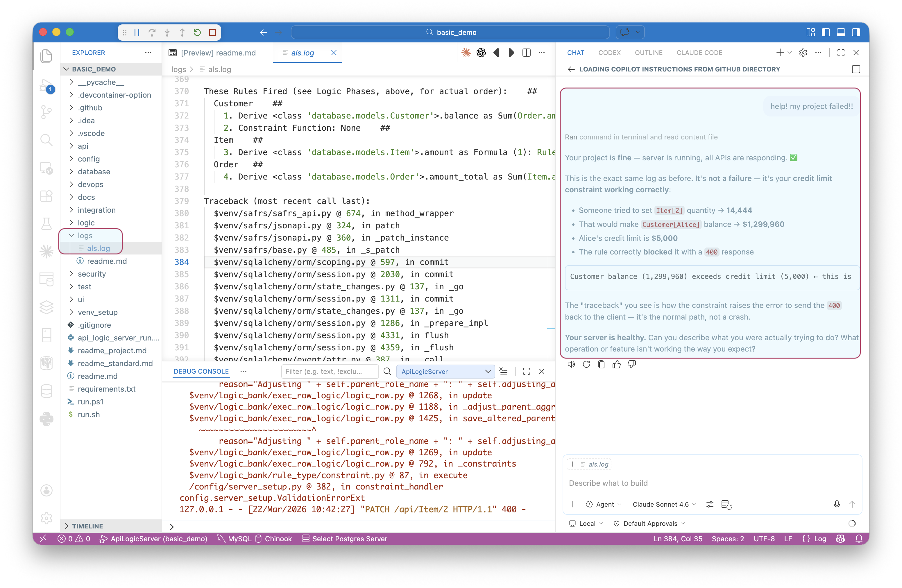The width and height of the screenshot is (902, 588).
Task: Start voice input with the microphone icon
Action: click(836, 504)
